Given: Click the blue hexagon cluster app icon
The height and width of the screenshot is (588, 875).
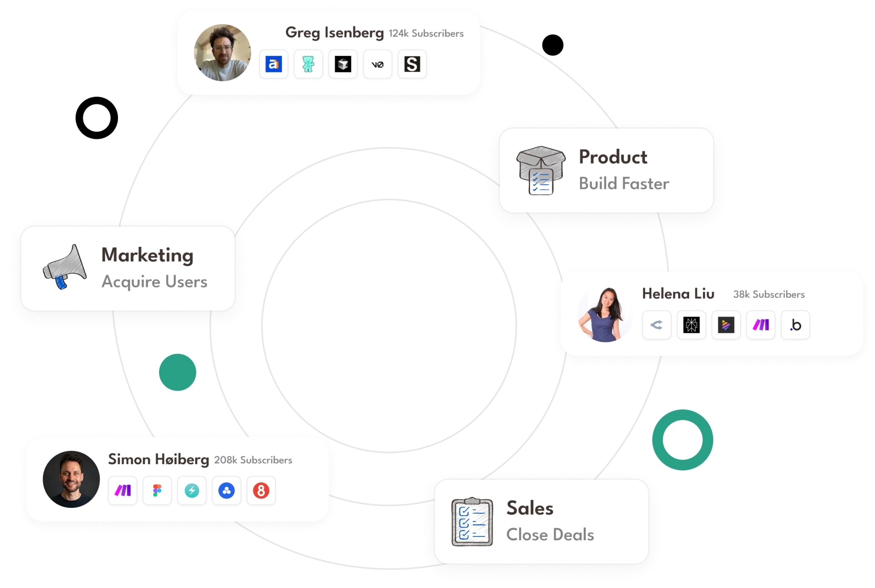Looking at the screenshot, I should (x=226, y=491).
